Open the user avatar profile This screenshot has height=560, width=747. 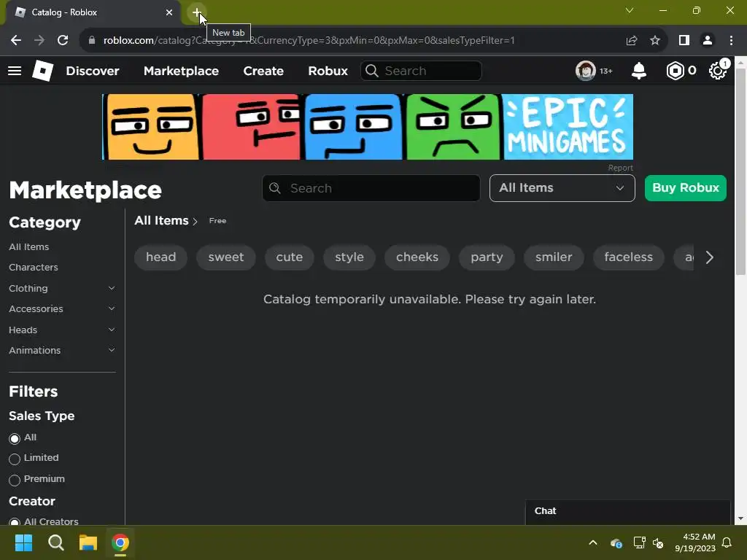[586, 71]
